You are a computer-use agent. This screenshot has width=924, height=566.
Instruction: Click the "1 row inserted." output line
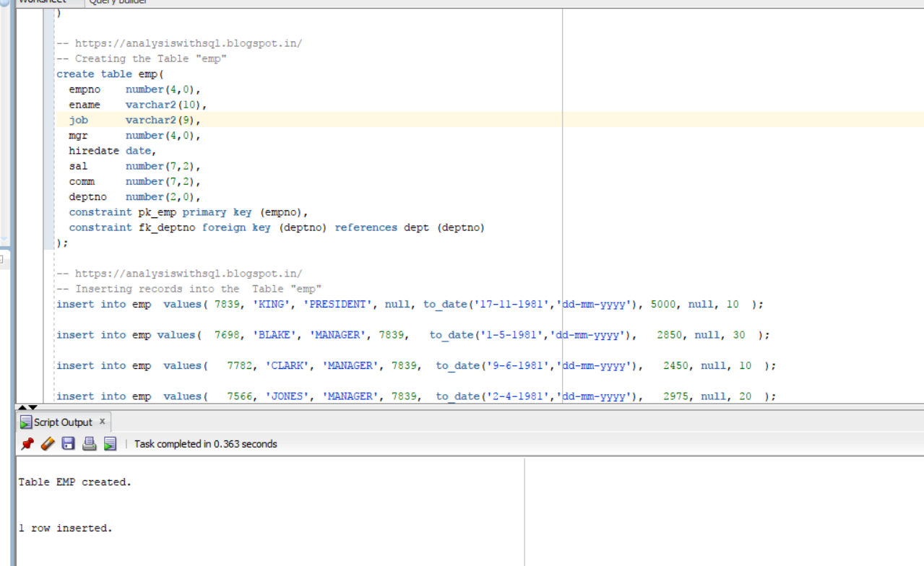click(66, 528)
